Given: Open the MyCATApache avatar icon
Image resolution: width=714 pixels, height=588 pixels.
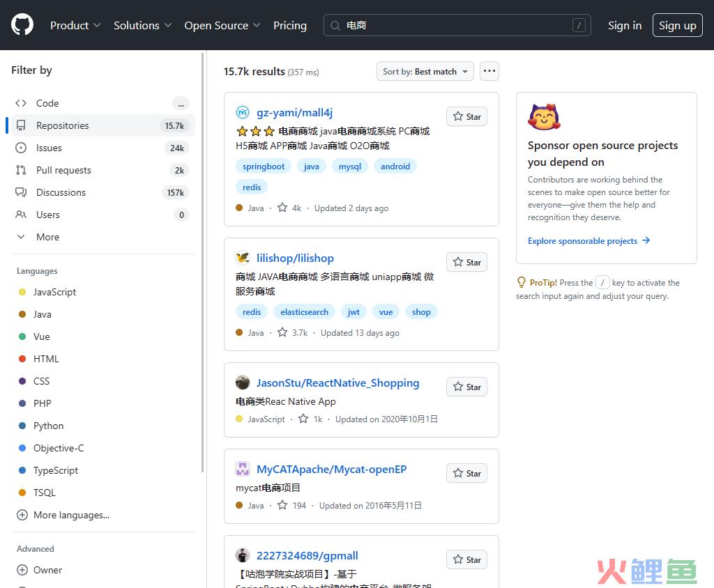Looking at the screenshot, I should (243, 470).
